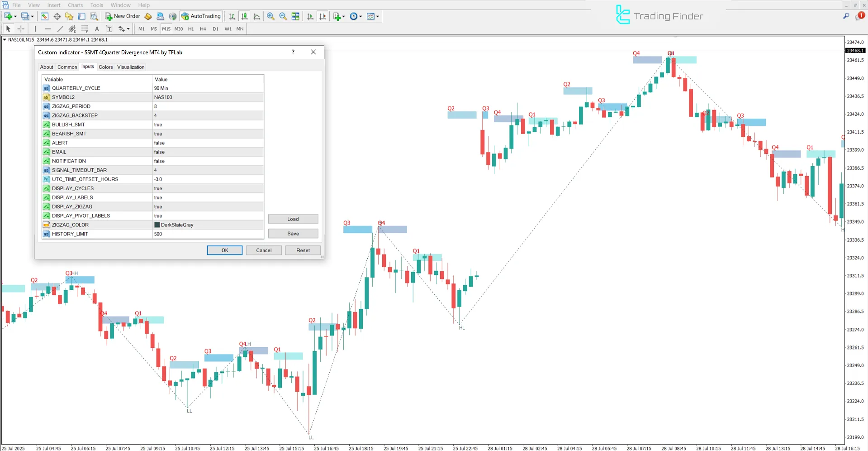Select the Trendline drawing tool
This screenshot has width=868, height=451.
(x=60, y=29)
